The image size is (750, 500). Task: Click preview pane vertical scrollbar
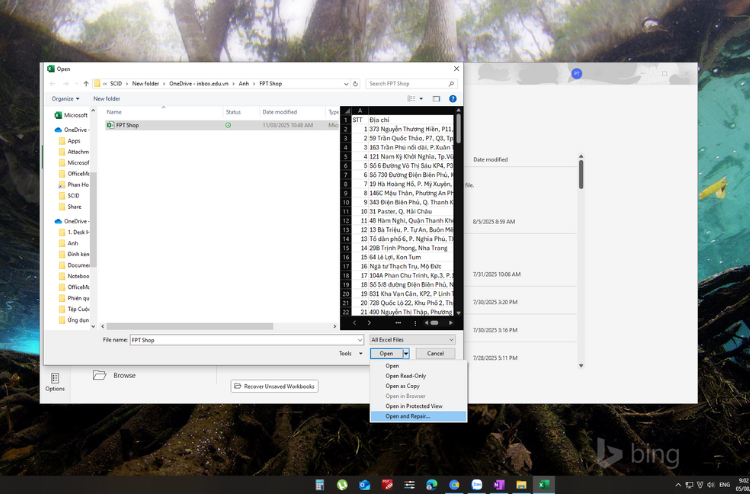pos(458,129)
